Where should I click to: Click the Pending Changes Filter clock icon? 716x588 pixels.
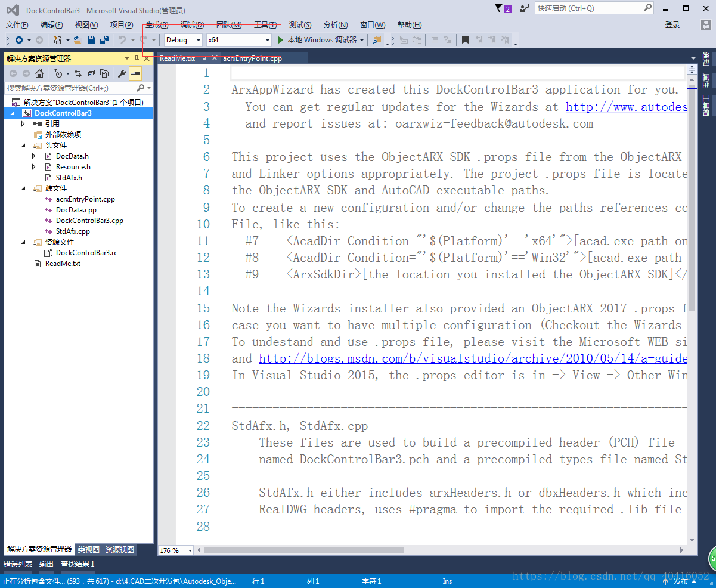58,73
